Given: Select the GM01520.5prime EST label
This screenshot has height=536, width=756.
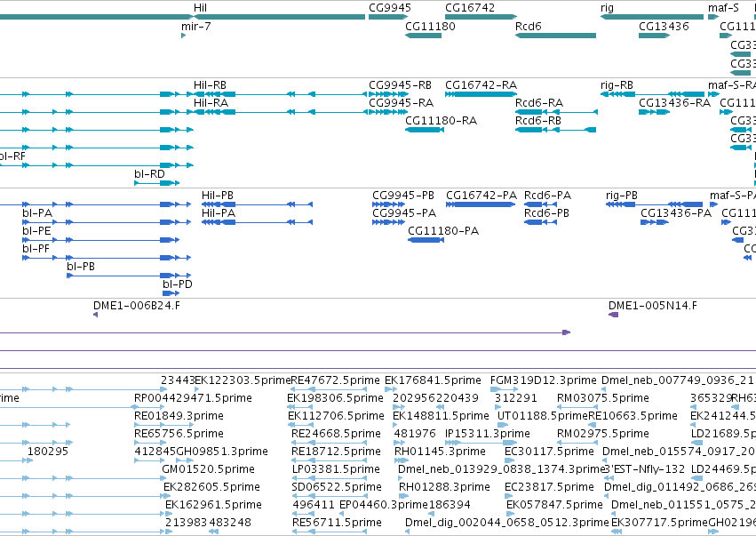Looking at the screenshot, I should (208, 470).
